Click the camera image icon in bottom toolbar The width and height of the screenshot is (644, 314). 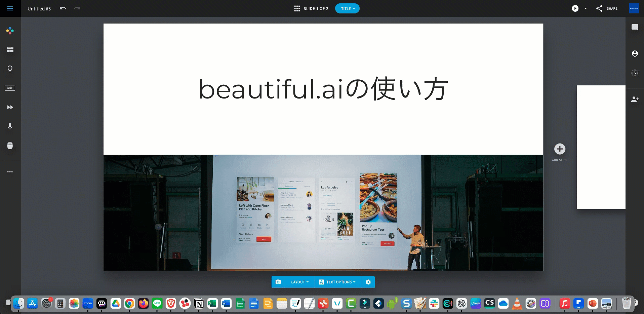tap(278, 282)
